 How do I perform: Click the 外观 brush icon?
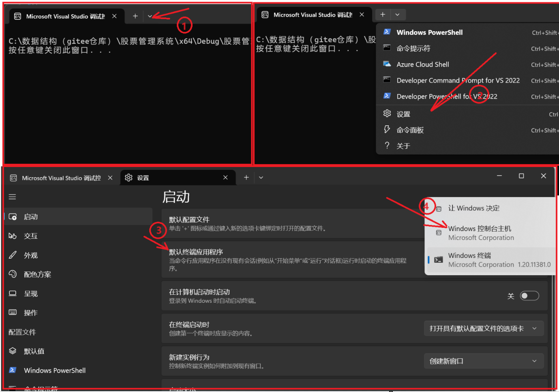[x=13, y=255]
